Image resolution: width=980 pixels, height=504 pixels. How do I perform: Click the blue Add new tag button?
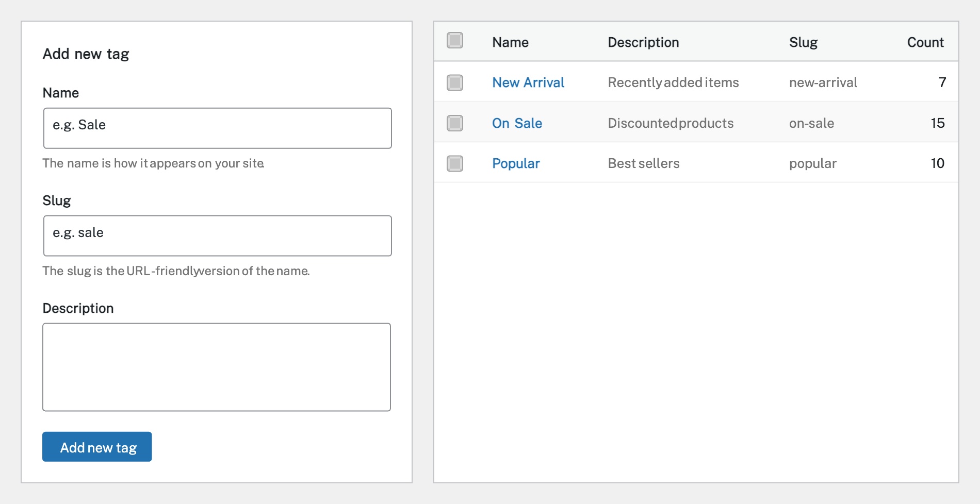[97, 447]
